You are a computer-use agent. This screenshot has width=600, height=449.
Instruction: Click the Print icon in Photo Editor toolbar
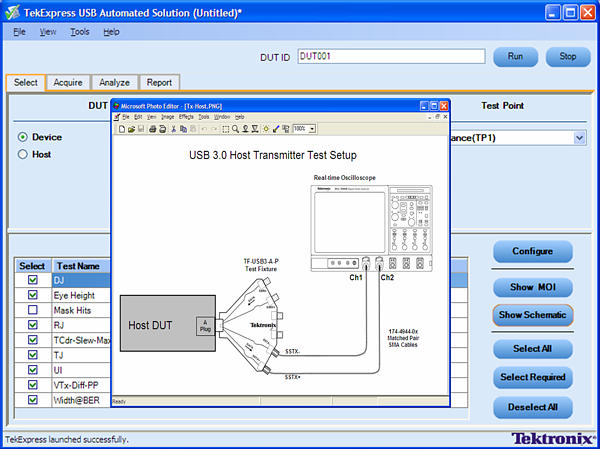[152, 128]
